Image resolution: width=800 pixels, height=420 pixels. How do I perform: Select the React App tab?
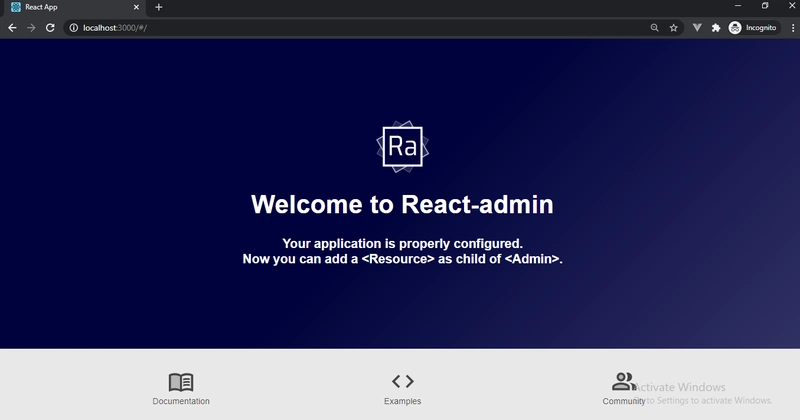click(74, 7)
